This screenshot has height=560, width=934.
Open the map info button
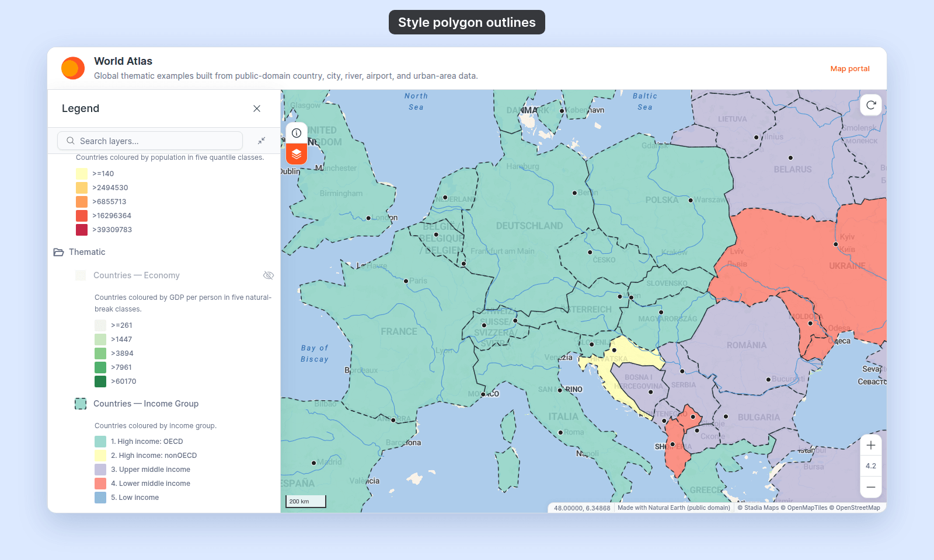[x=297, y=133]
